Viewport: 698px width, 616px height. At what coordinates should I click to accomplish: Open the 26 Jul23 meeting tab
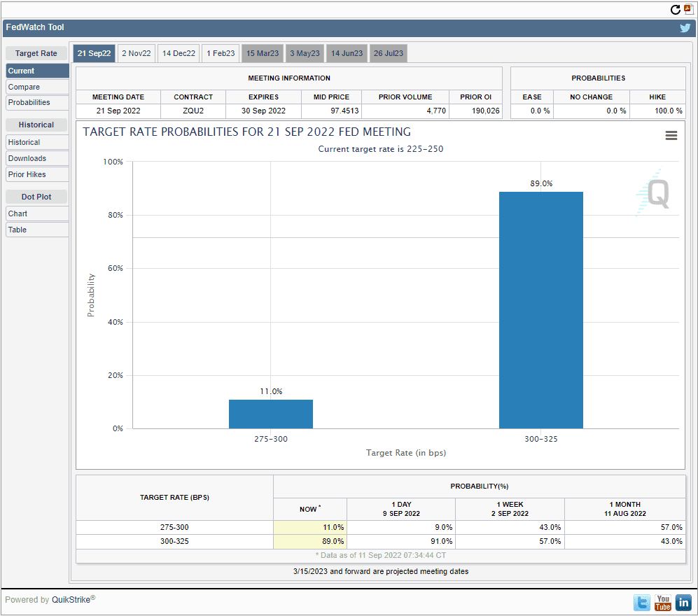[x=388, y=54]
